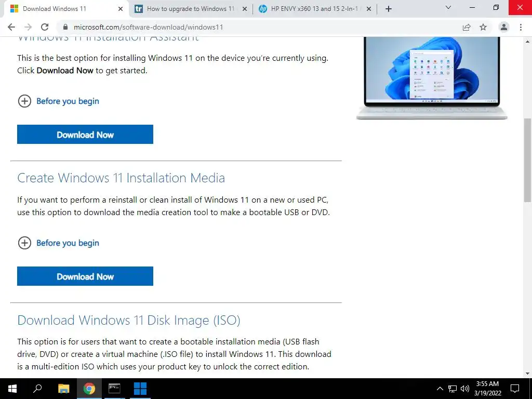The width and height of the screenshot is (532, 399).
Task: Close the Download Windows 11 tab
Action: [121, 9]
